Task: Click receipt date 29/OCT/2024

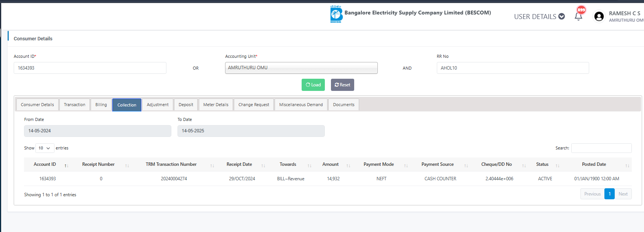Action: pyautogui.click(x=242, y=179)
